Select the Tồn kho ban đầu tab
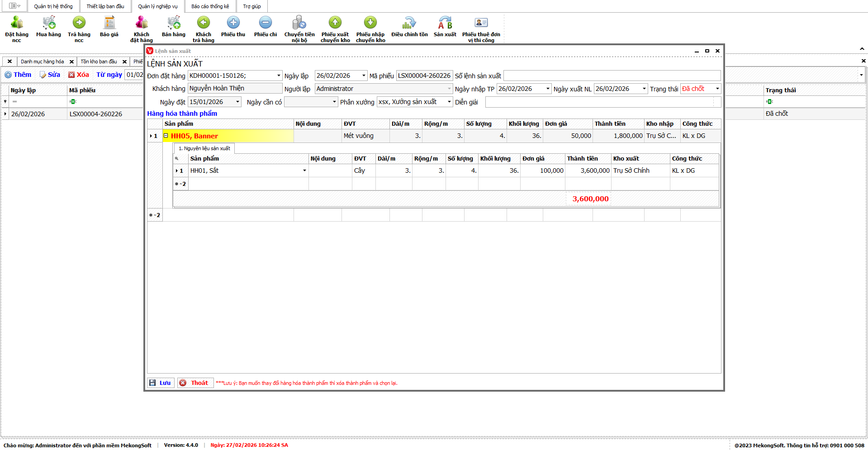 pyautogui.click(x=99, y=62)
